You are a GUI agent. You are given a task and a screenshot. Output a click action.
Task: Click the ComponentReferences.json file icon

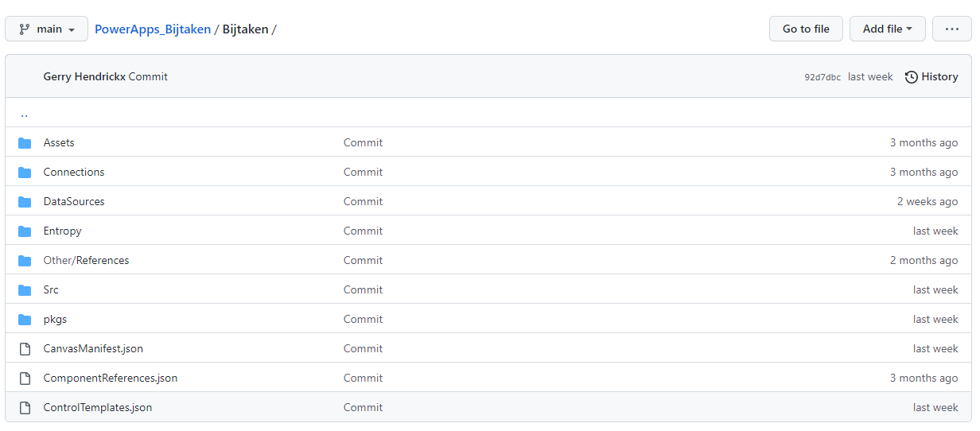(25, 379)
